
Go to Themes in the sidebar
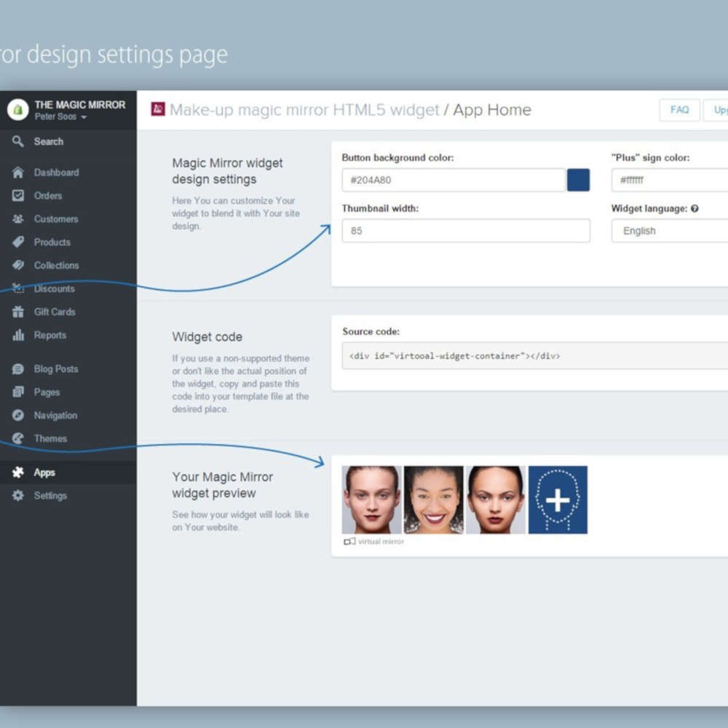(50, 439)
